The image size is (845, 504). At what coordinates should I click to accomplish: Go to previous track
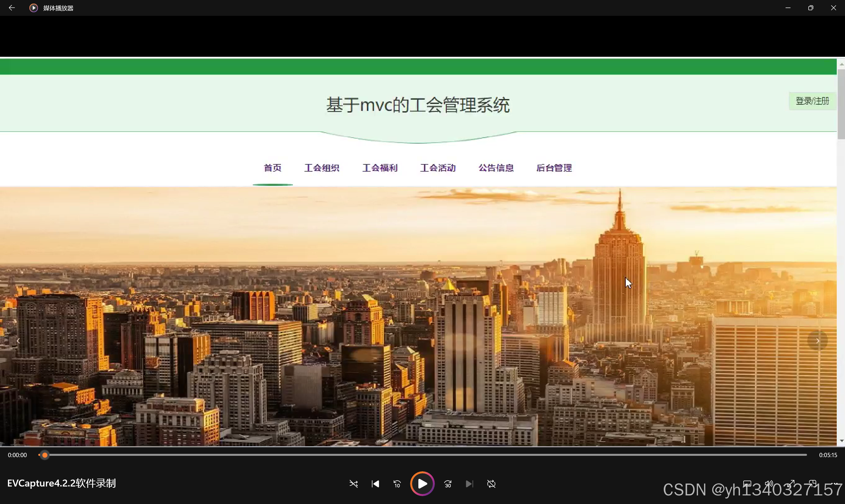tap(375, 484)
